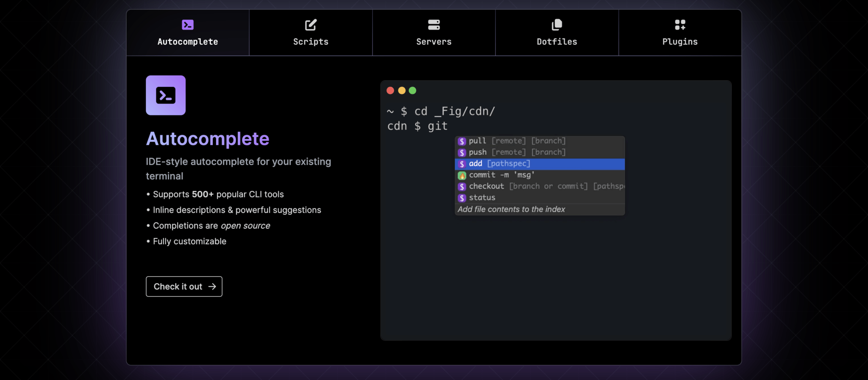
Task: Click the arrow in Check it out button
Action: [212, 287]
